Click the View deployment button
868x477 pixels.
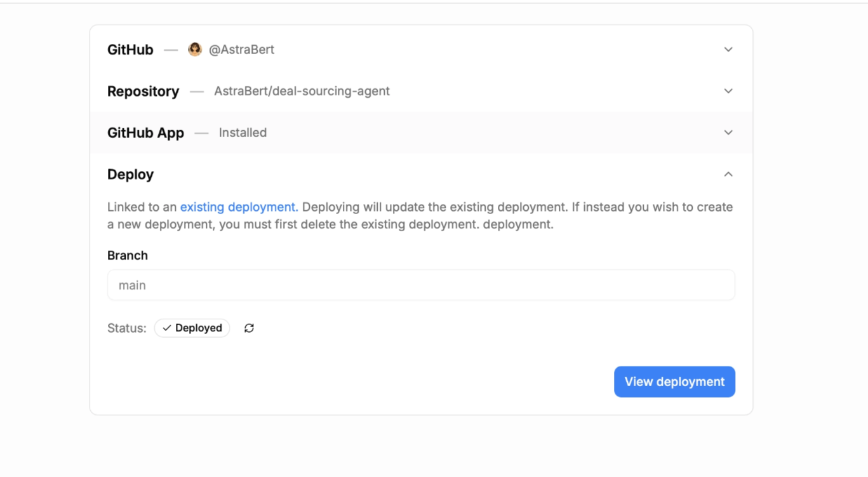pyautogui.click(x=674, y=382)
